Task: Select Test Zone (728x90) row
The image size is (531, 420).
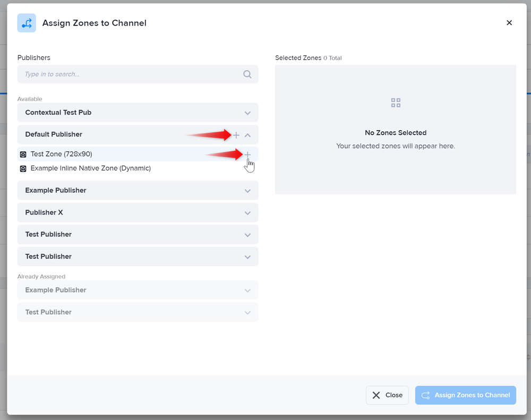Action: click(138, 154)
